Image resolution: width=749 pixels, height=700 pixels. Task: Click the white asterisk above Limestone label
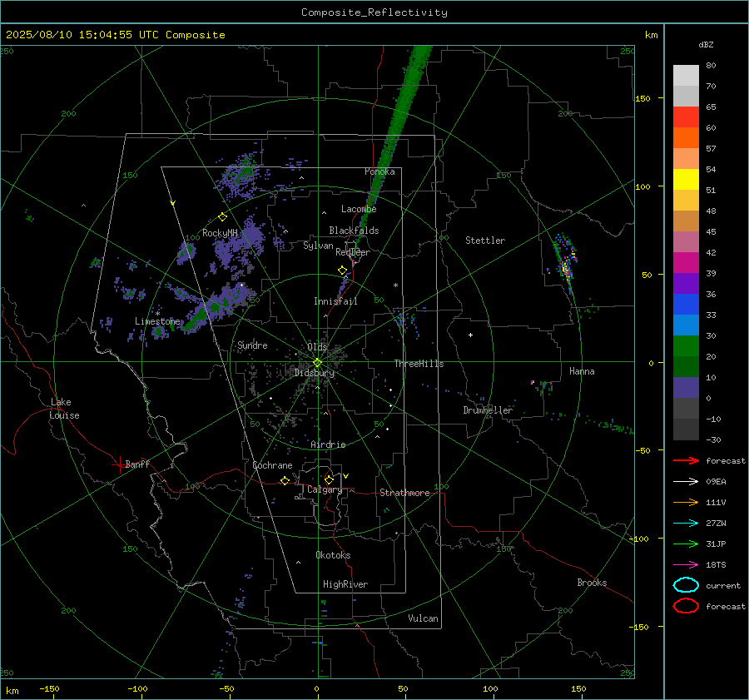157,314
